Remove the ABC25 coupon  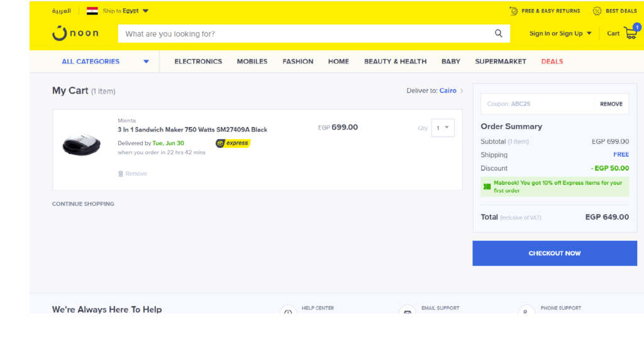click(x=611, y=104)
